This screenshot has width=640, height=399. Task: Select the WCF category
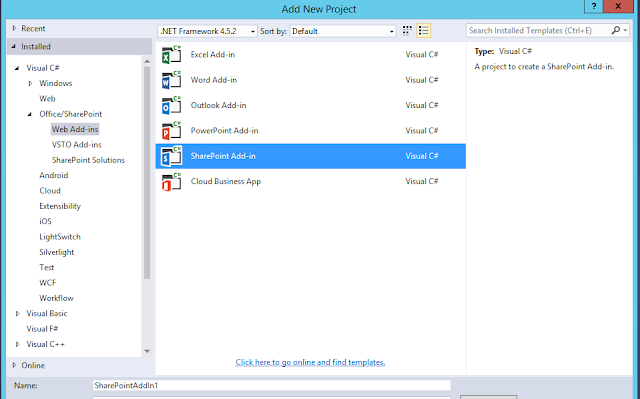pyautogui.click(x=47, y=283)
